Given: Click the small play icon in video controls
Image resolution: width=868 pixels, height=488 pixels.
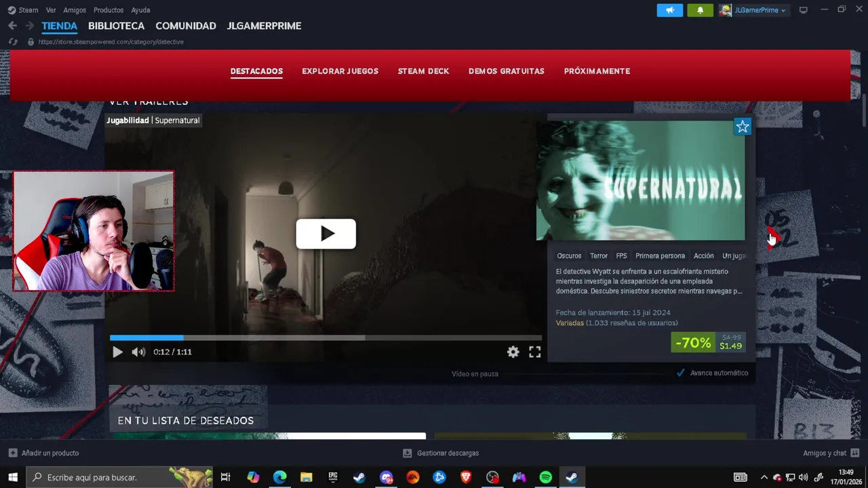Looking at the screenshot, I should tap(117, 352).
